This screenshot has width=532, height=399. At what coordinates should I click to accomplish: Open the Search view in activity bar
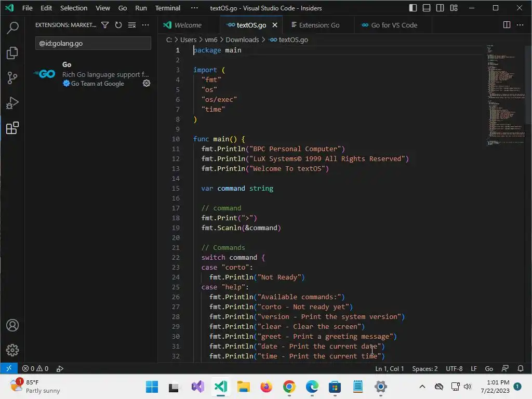coord(12,28)
